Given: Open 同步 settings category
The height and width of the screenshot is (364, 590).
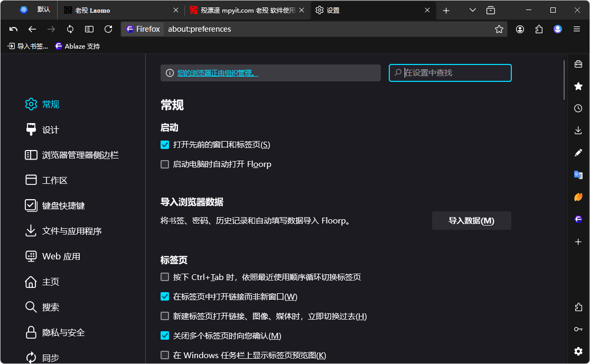Looking at the screenshot, I should (42, 358).
